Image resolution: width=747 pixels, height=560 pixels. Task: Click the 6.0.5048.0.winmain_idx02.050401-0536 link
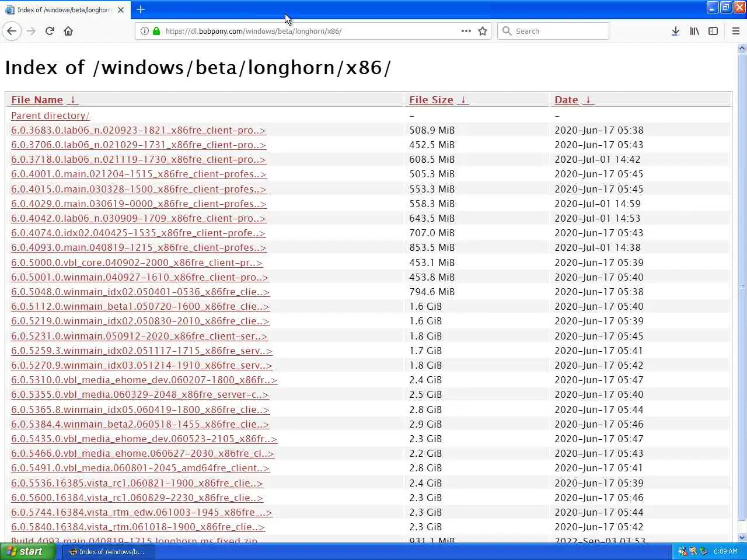pyautogui.click(x=140, y=292)
